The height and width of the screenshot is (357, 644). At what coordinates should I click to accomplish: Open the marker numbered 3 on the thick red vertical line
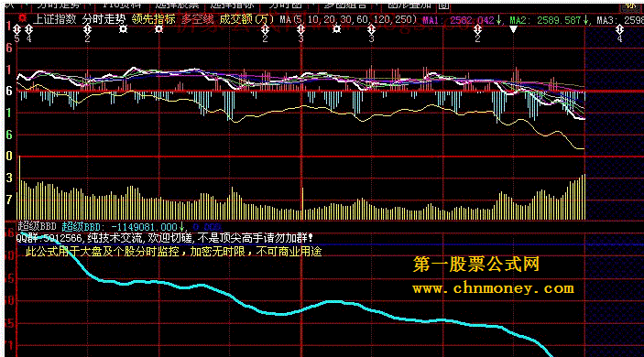301,29
